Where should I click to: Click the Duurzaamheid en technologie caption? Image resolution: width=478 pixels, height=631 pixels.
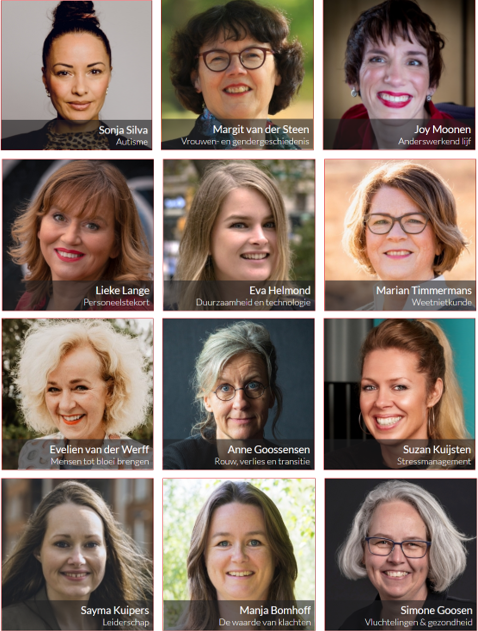click(253, 302)
